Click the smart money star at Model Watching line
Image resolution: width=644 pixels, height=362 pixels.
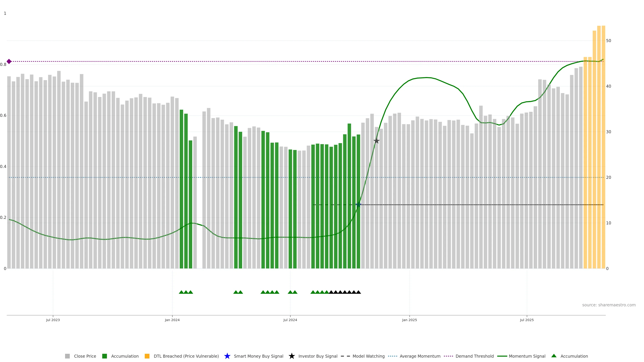358,205
